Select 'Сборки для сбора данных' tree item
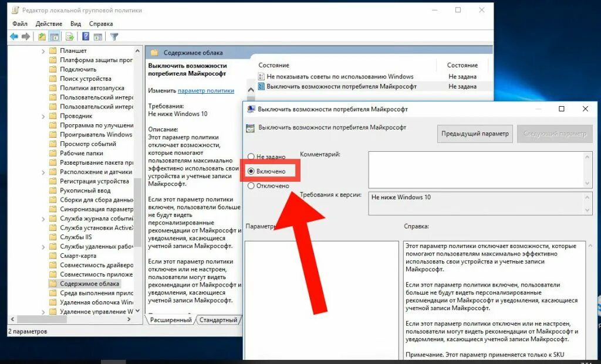The width and height of the screenshot is (601, 364). [96, 200]
